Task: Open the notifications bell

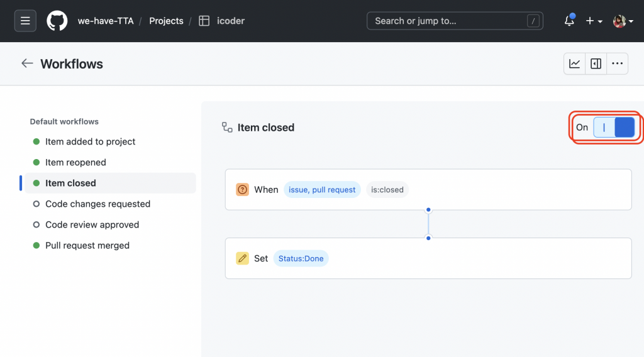Action: click(x=569, y=21)
